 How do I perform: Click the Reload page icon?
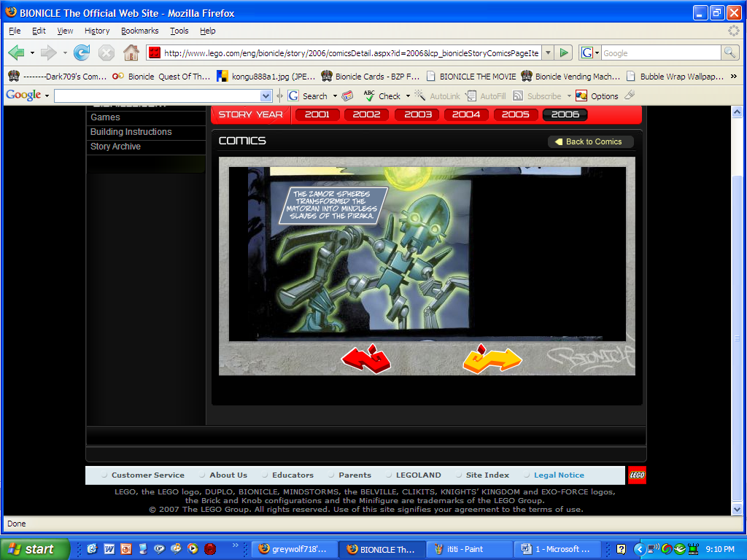(x=82, y=52)
